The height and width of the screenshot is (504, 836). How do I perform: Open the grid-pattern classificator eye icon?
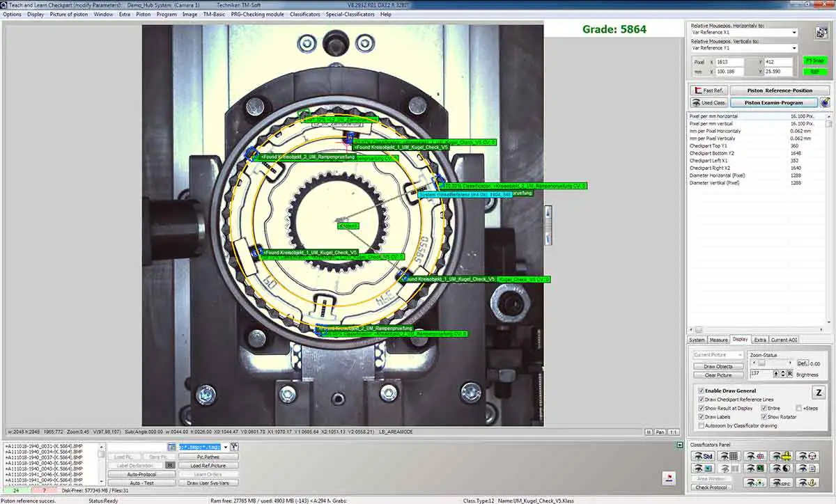point(729,456)
